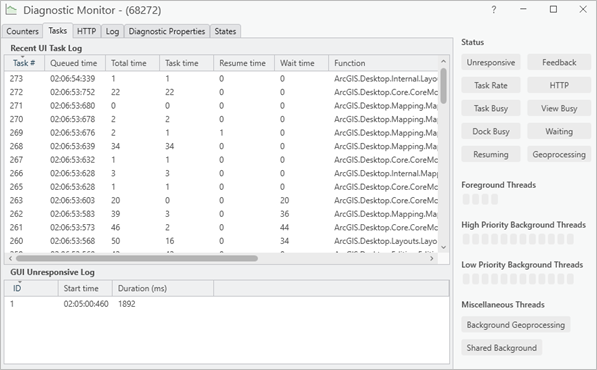Switch to Diagnostic Properties tab
The width and height of the screenshot is (597, 370).
tap(167, 31)
